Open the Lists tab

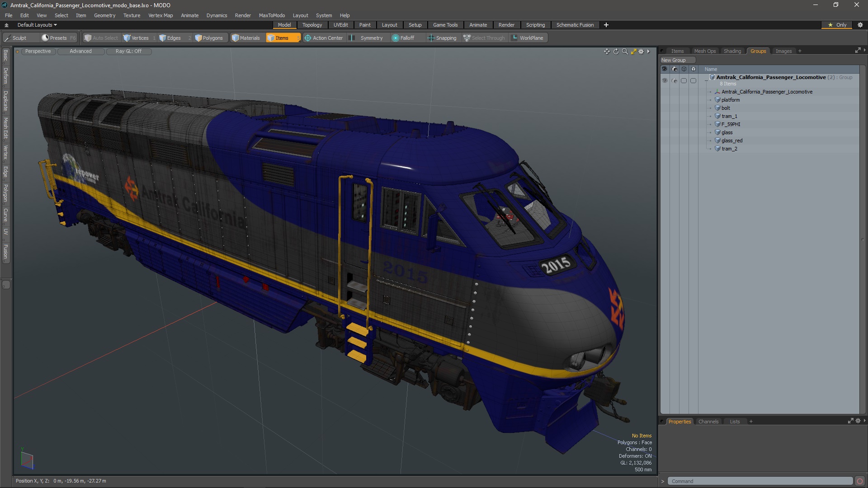[x=735, y=422]
